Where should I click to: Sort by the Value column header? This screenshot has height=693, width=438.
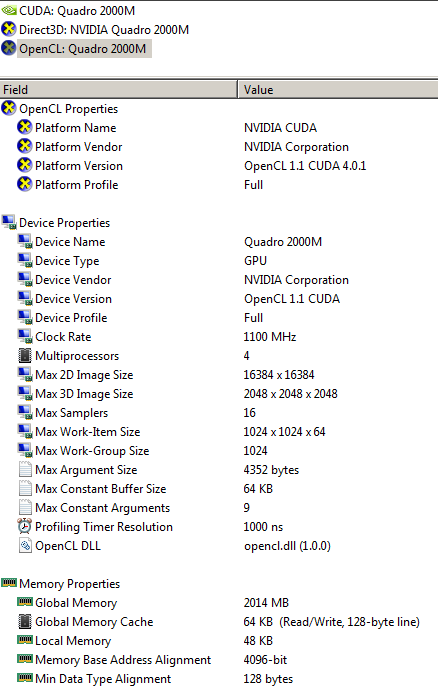click(x=338, y=90)
